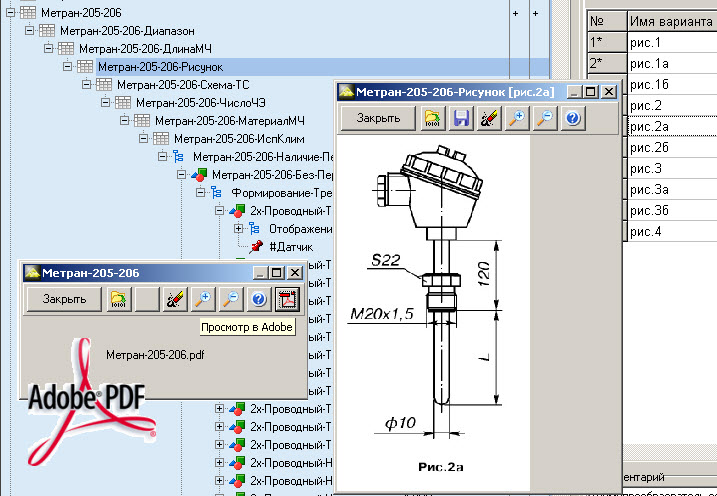Collapse the Метран-205-206-Диапазон node
The width and height of the screenshot is (717, 496).
click(30, 30)
